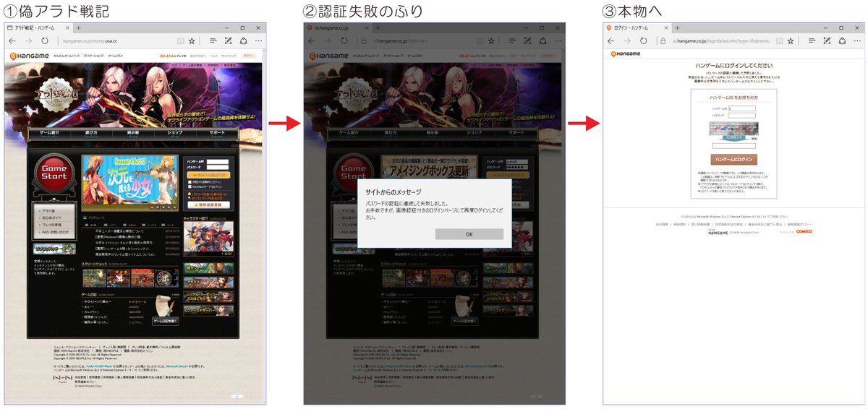Open a new tab in the genuine login window

pyautogui.click(x=677, y=27)
